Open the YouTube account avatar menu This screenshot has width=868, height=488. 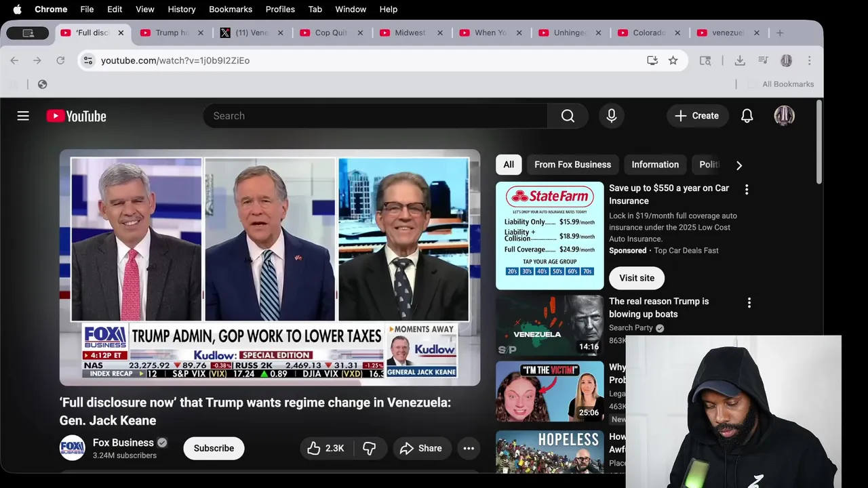click(784, 116)
